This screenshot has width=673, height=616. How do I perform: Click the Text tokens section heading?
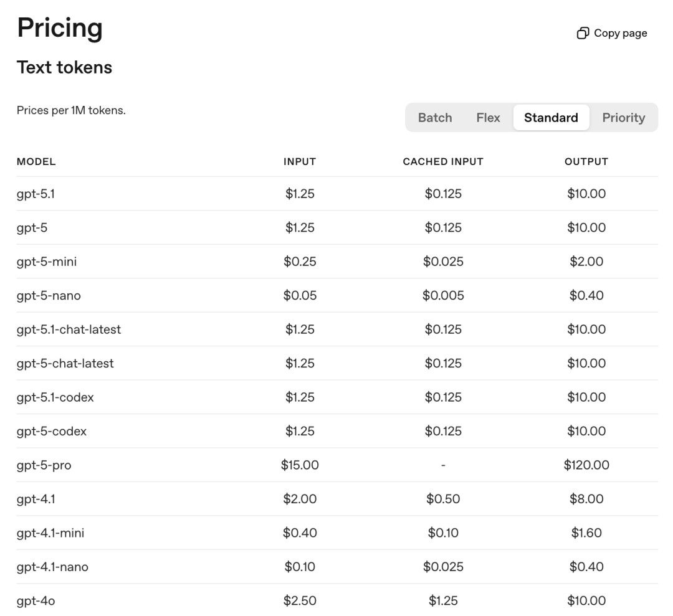point(64,67)
